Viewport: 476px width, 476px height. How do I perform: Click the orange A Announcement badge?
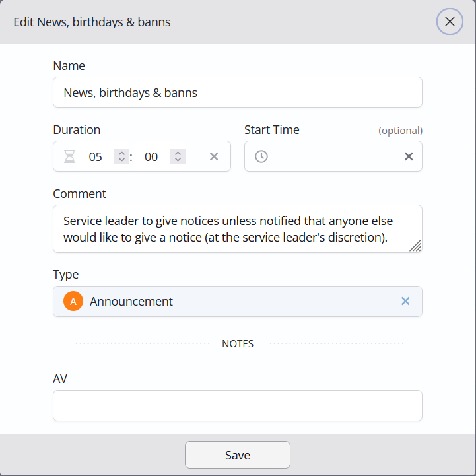click(x=73, y=302)
